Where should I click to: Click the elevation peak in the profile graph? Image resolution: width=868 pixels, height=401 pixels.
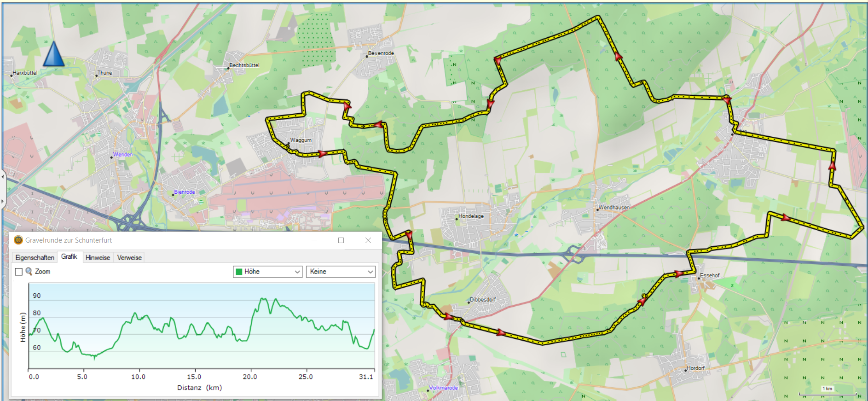pos(263,299)
